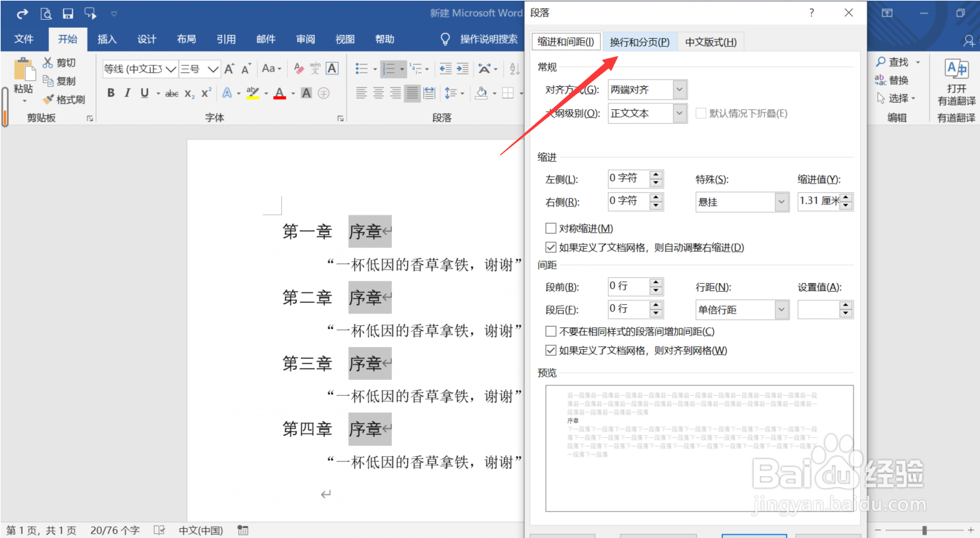Click the 操作说明搜索 search box
980x538 pixels.
[x=479, y=40]
